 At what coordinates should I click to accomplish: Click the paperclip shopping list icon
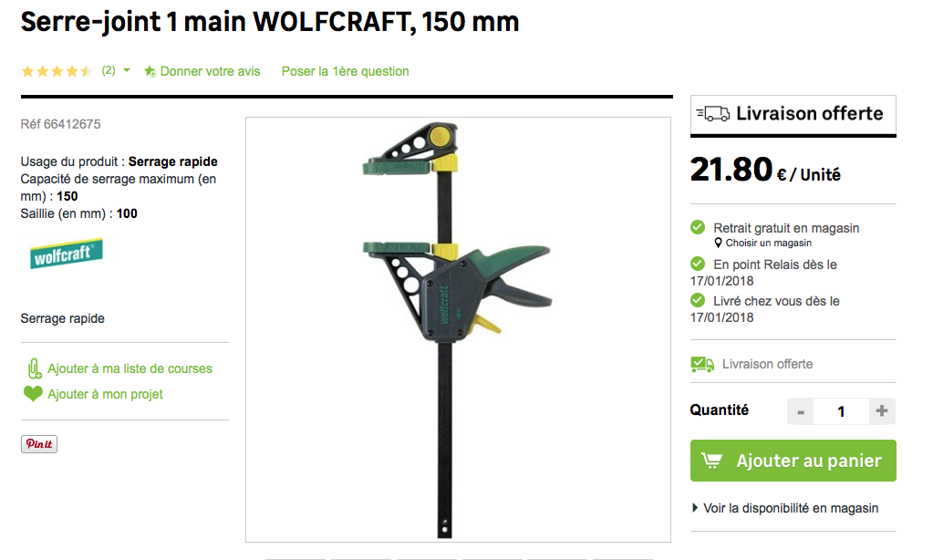[x=35, y=369]
